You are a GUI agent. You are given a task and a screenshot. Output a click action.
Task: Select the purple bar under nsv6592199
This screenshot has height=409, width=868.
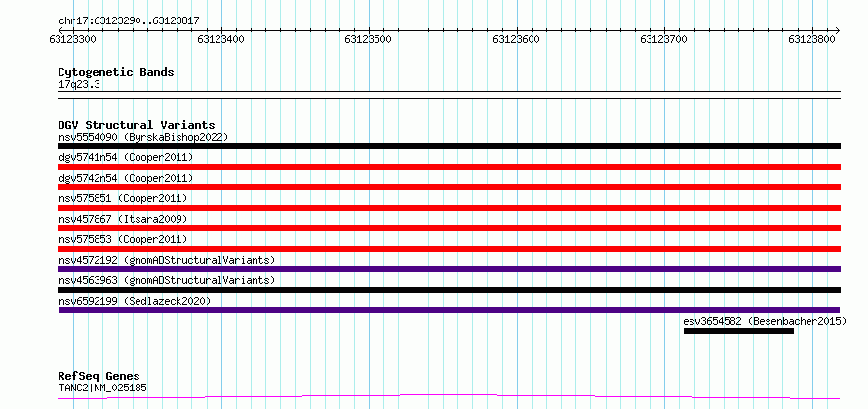(449, 310)
